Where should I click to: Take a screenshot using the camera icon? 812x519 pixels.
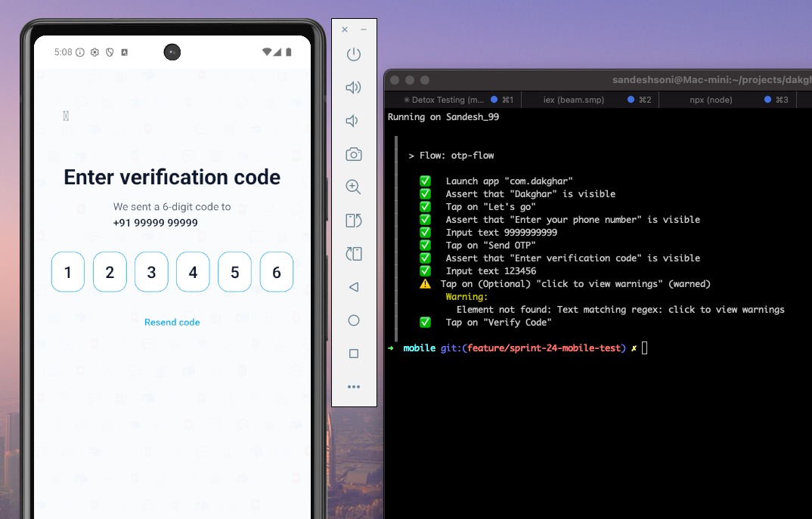click(354, 154)
